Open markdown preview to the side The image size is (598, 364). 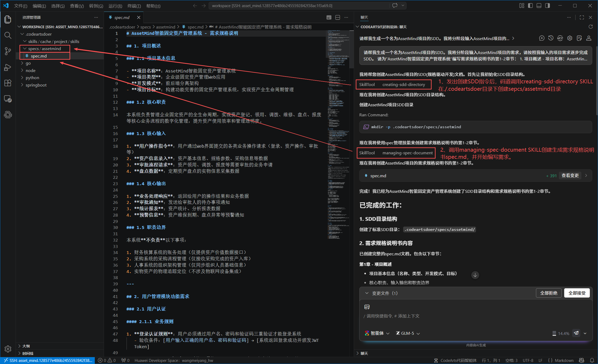tap(329, 17)
